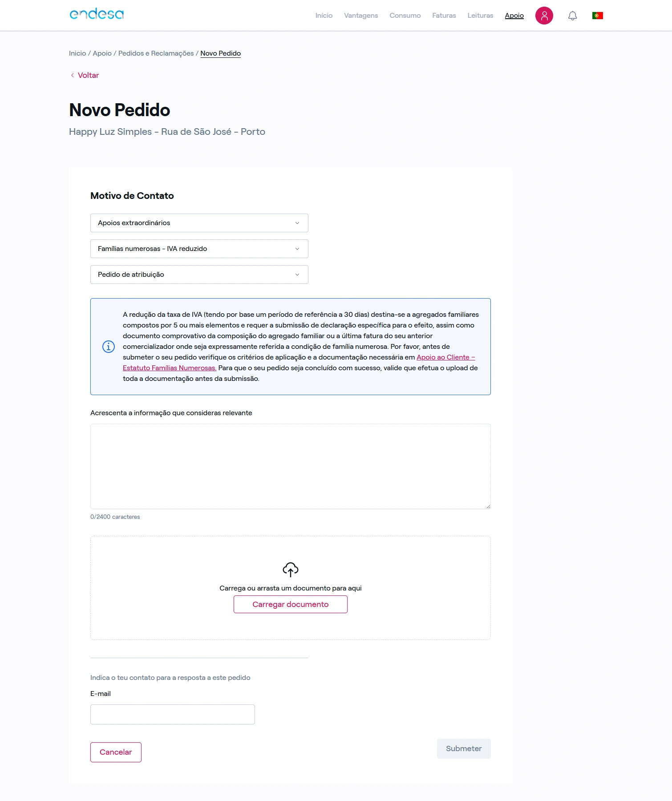Expand the Apoios extraordinários dropdown
The image size is (672, 801).
click(199, 223)
